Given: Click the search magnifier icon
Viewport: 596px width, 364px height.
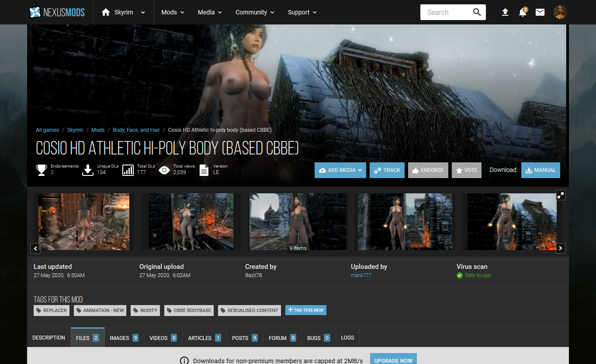Looking at the screenshot, I should [x=477, y=12].
